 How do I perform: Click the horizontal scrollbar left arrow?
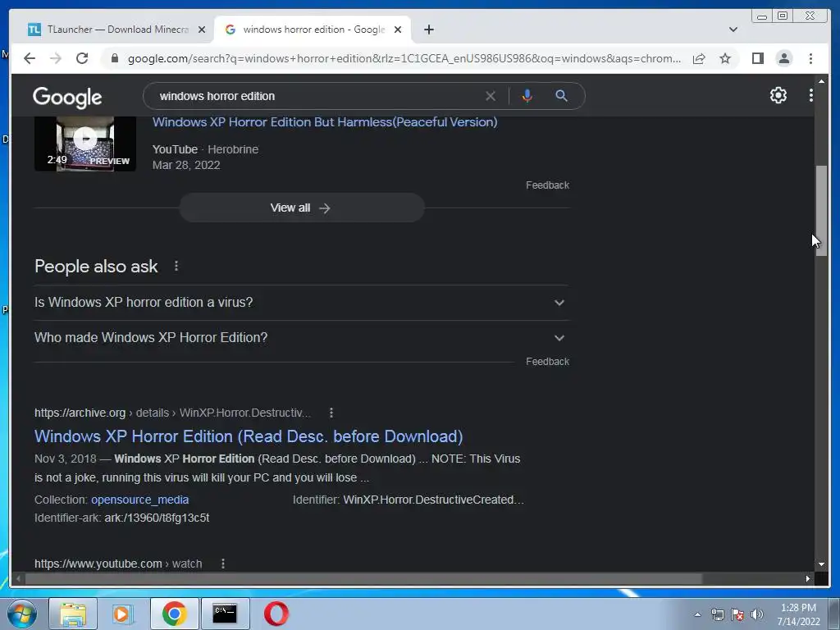[18, 578]
